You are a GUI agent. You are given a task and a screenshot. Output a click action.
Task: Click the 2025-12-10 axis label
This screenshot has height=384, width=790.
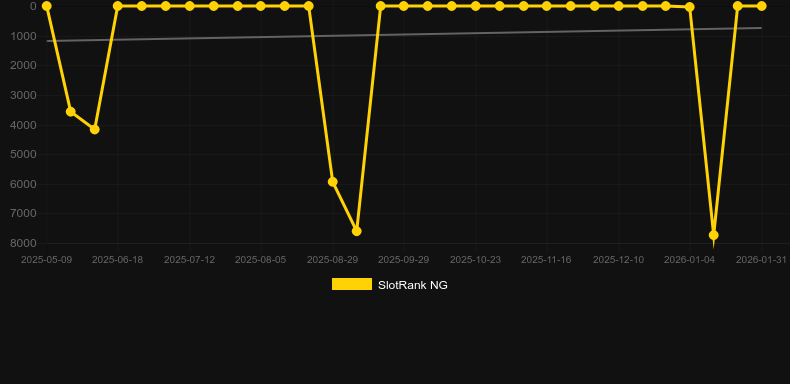618,260
